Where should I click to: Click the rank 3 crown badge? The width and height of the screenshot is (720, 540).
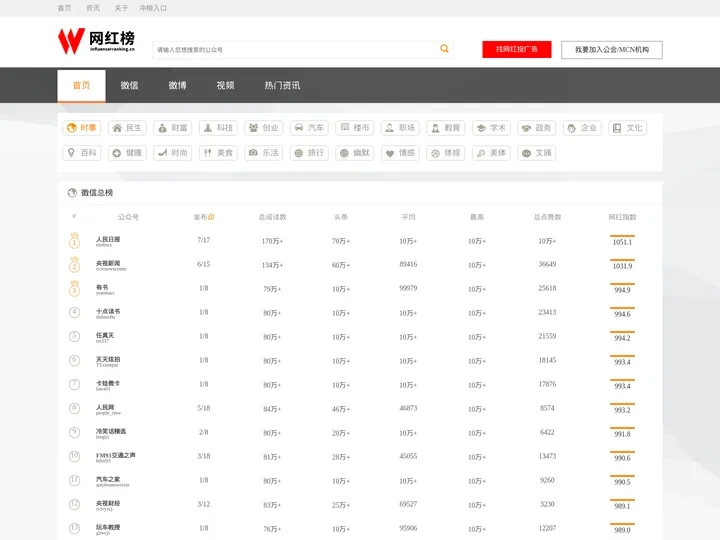(x=74, y=288)
